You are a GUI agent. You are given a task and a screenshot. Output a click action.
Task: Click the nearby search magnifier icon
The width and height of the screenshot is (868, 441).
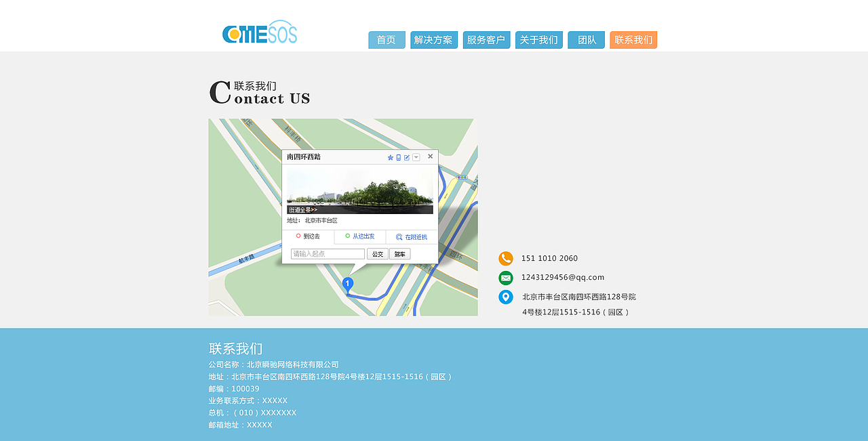[399, 237]
